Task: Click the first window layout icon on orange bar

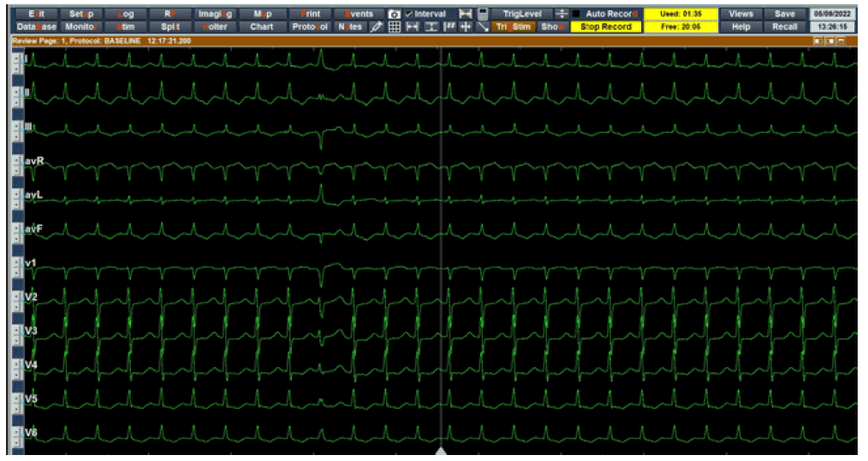Action: (818, 41)
